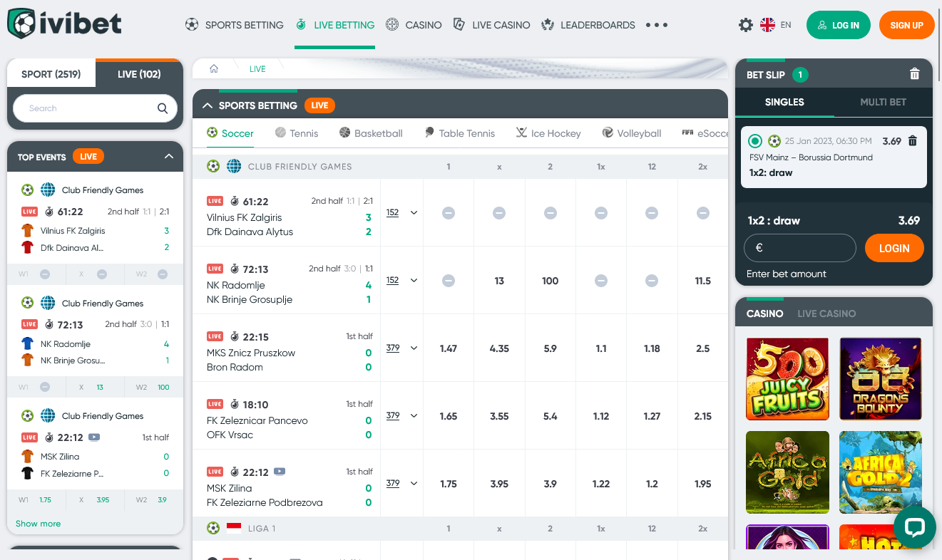This screenshot has height=560, width=942.
Task: Select 2x odds 11.5 for Radomlje match
Action: [702, 281]
